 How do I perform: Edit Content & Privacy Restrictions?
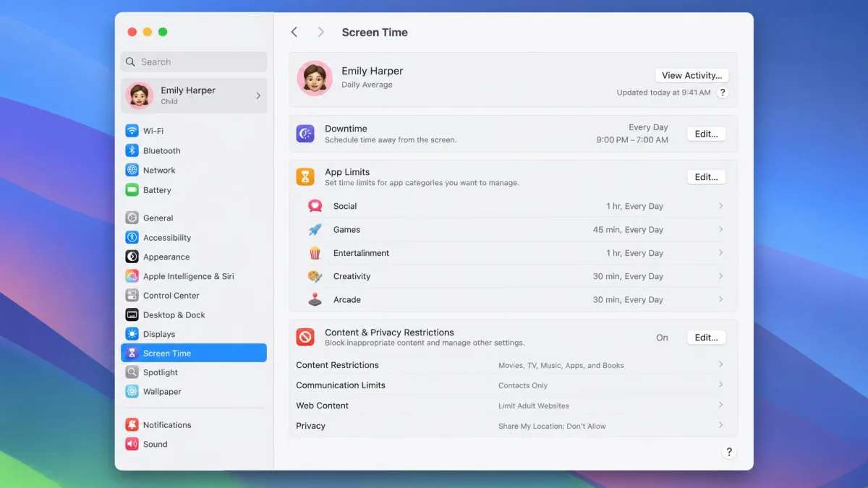pos(706,338)
